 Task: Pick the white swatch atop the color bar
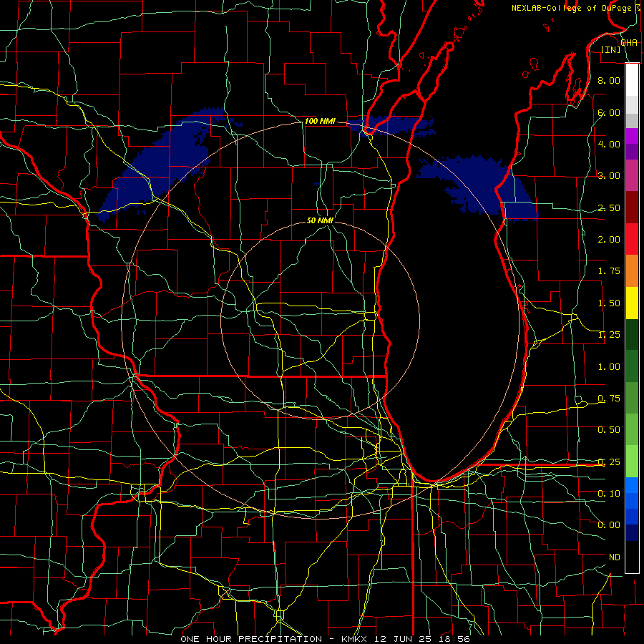point(632,80)
